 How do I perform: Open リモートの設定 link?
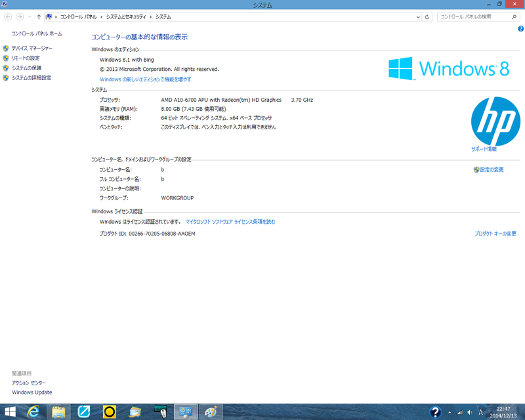26,58
